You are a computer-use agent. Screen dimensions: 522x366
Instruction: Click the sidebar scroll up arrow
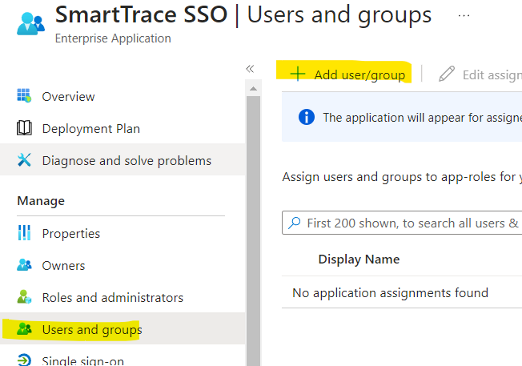tap(253, 88)
